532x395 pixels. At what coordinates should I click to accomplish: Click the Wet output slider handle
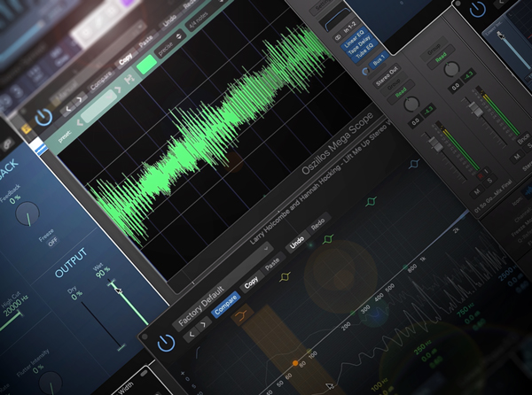tap(113, 285)
